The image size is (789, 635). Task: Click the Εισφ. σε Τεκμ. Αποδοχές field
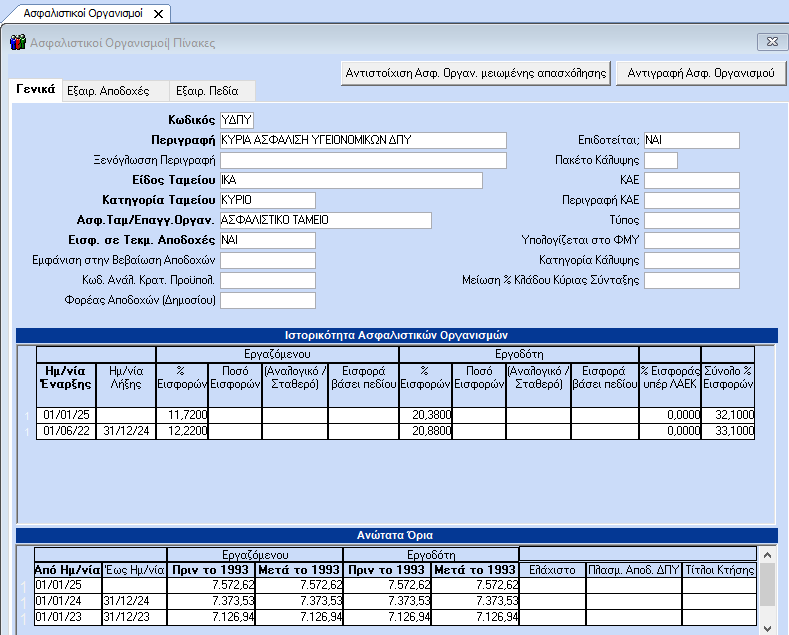point(268,241)
